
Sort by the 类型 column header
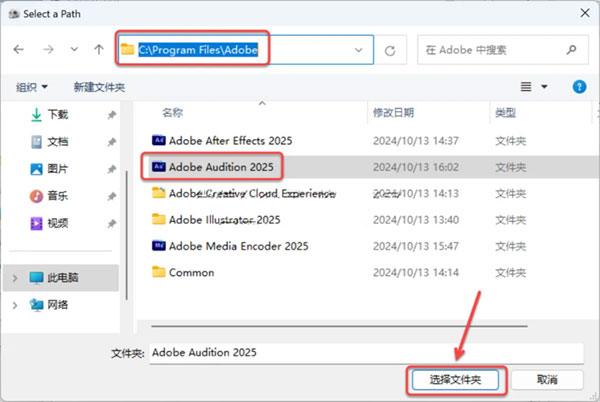click(505, 112)
